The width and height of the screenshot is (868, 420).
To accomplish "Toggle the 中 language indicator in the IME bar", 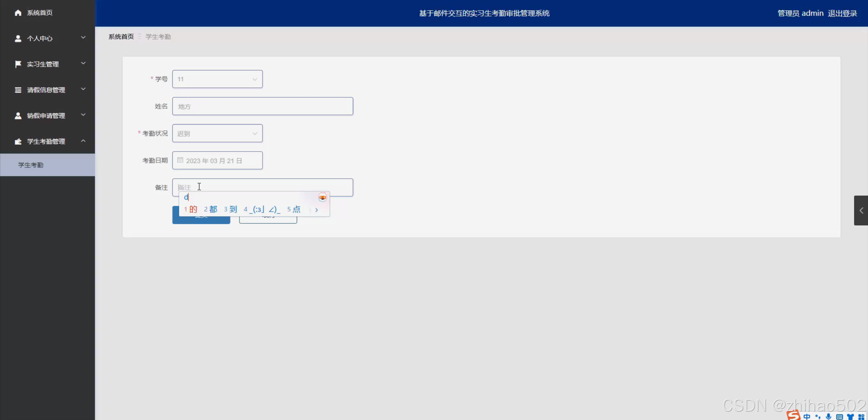I will click(x=807, y=417).
